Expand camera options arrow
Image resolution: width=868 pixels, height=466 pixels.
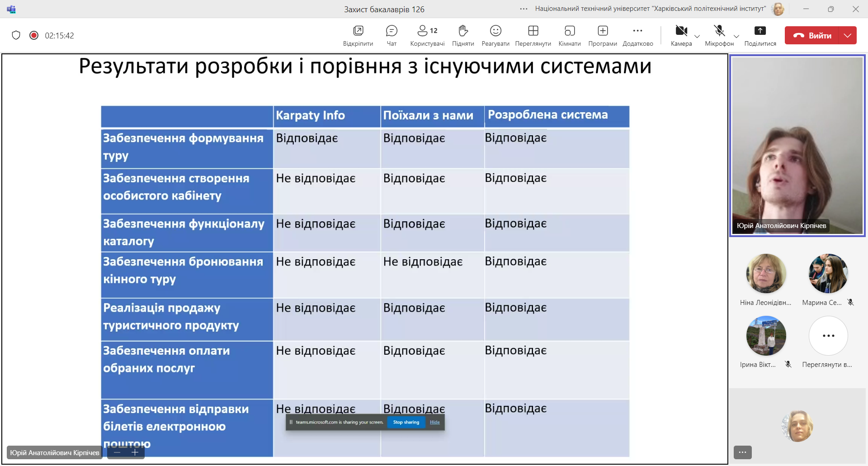[x=697, y=37]
